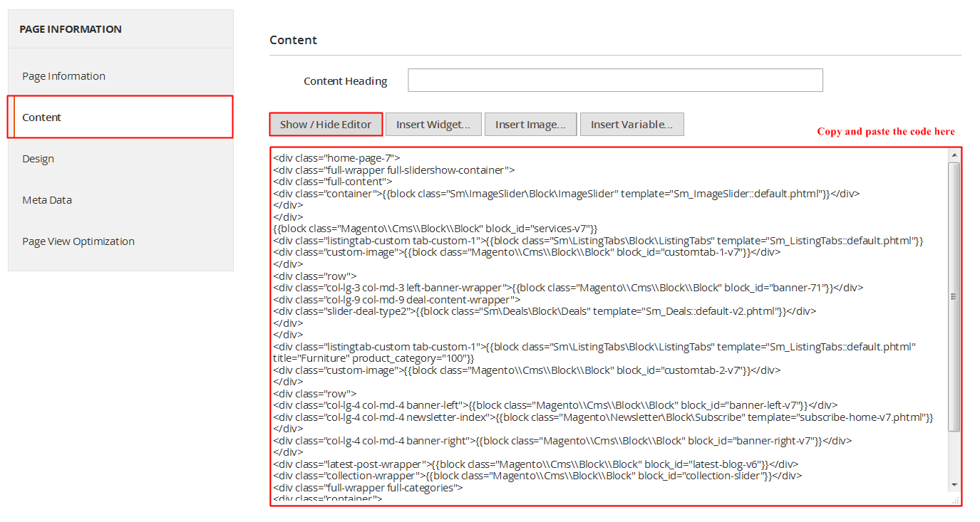Viewport: 980px width, 522px height.
Task: Select the Content tab in sidebar
Action: coord(42,118)
